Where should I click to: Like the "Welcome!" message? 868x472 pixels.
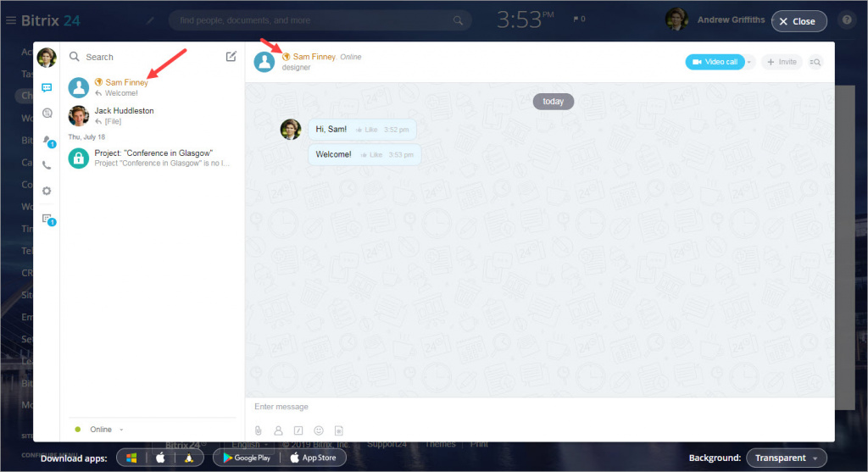[371, 155]
